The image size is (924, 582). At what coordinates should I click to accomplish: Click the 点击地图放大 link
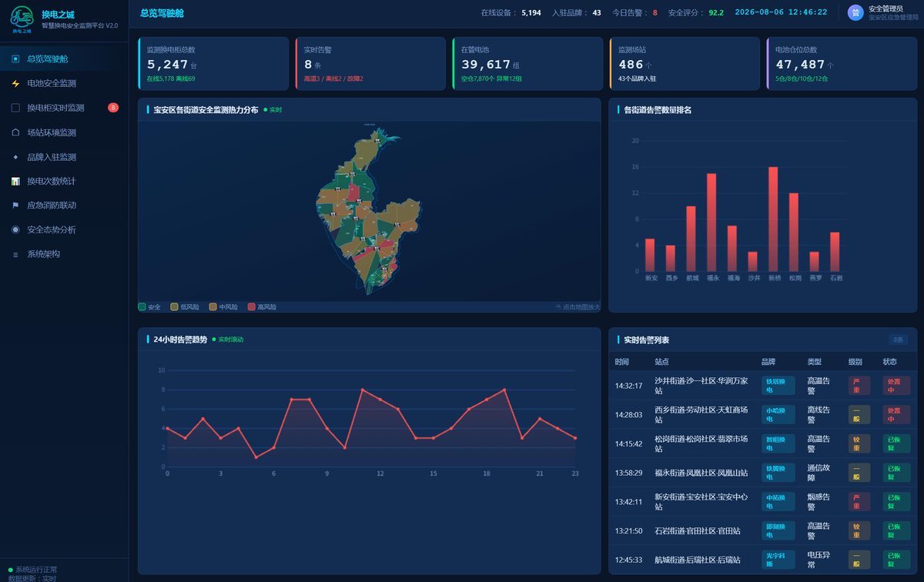click(x=577, y=307)
